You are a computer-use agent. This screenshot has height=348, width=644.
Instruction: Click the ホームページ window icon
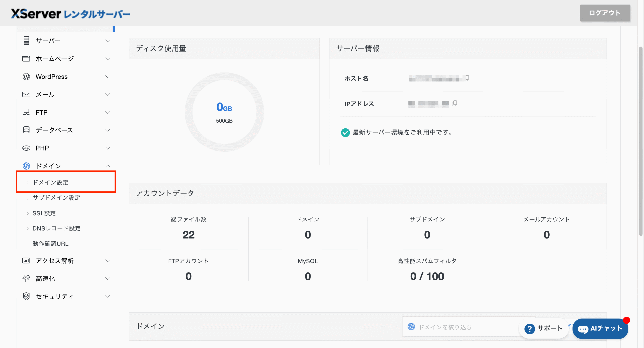(x=26, y=59)
